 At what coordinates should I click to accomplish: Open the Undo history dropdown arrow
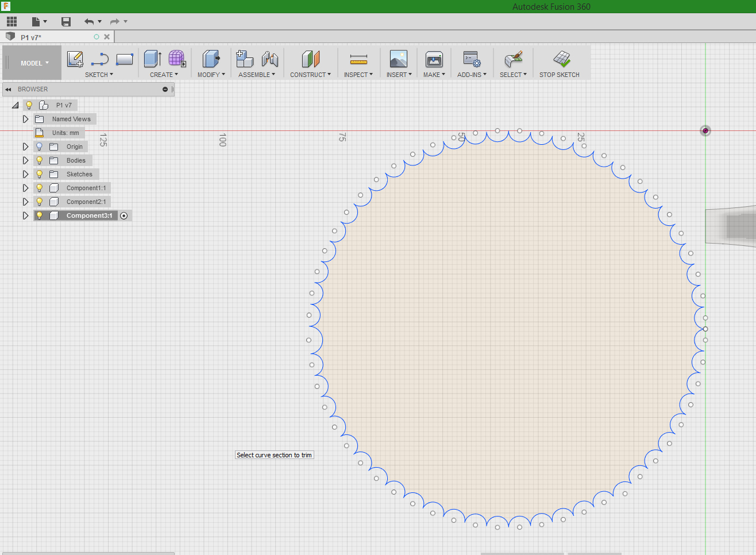[100, 22]
